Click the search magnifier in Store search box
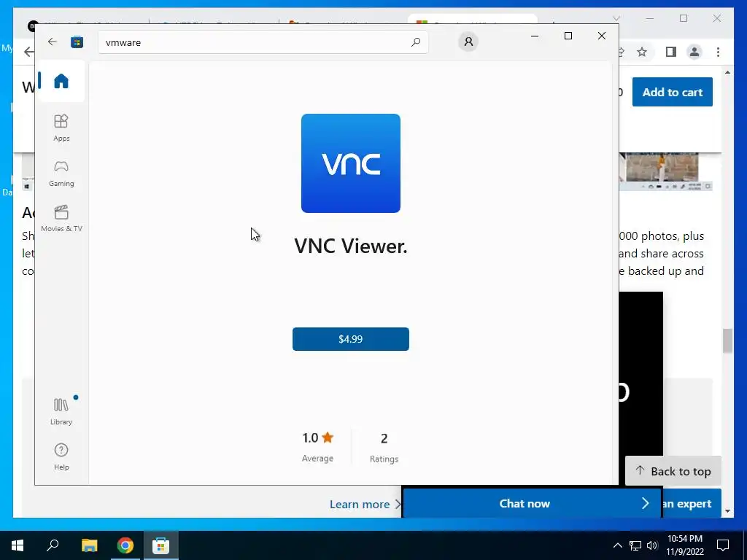Image resolution: width=747 pixels, height=560 pixels. [x=415, y=42]
